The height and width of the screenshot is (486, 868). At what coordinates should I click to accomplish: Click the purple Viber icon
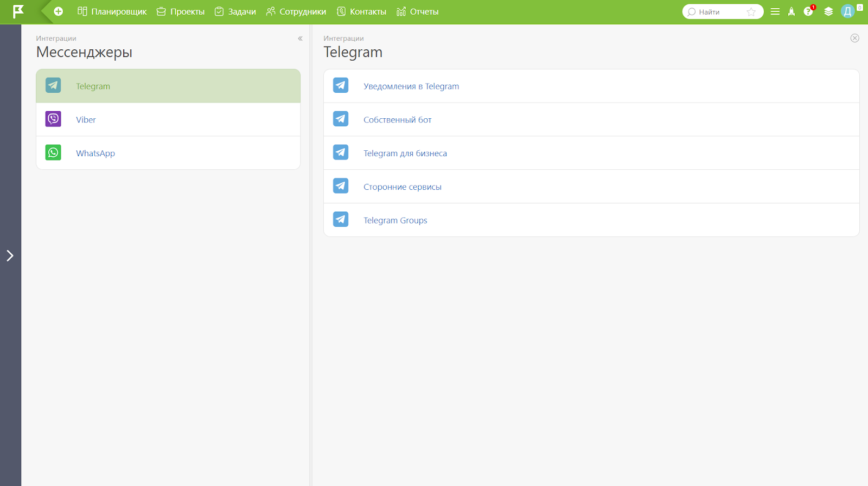tap(53, 119)
